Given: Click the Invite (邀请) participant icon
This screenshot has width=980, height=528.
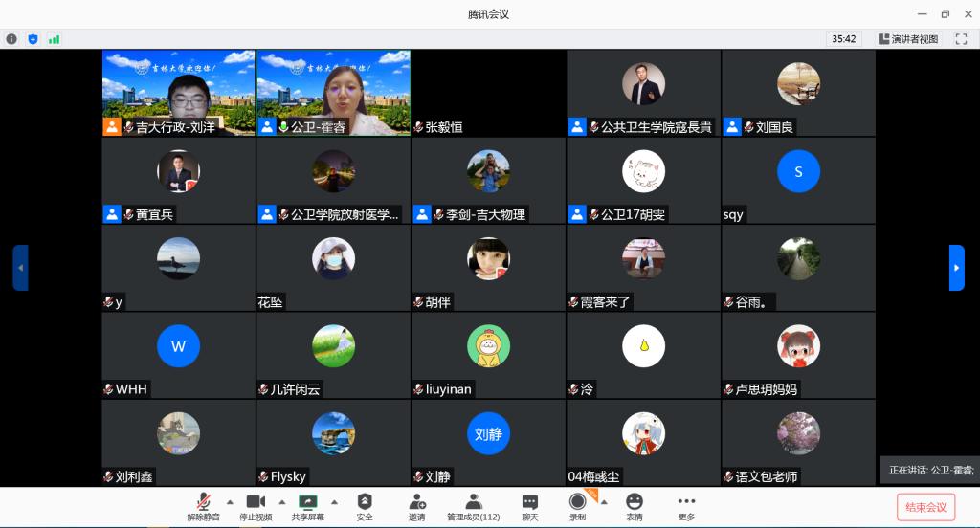Looking at the screenshot, I should [x=417, y=502].
